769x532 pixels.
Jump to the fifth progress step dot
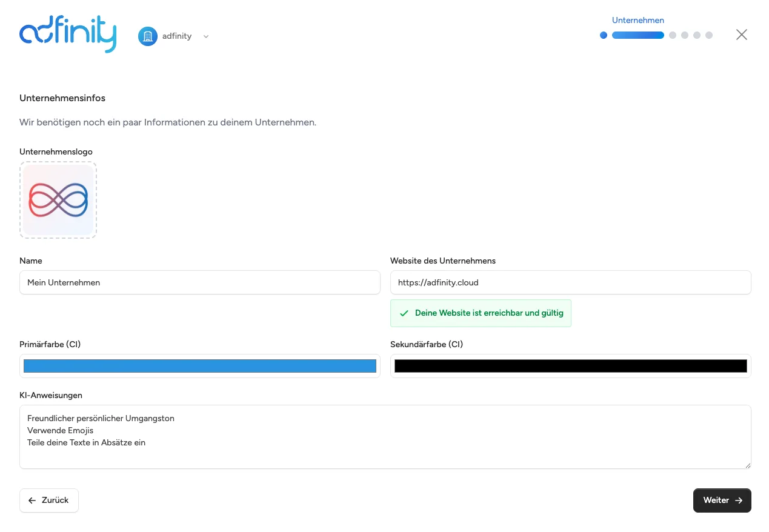(697, 35)
